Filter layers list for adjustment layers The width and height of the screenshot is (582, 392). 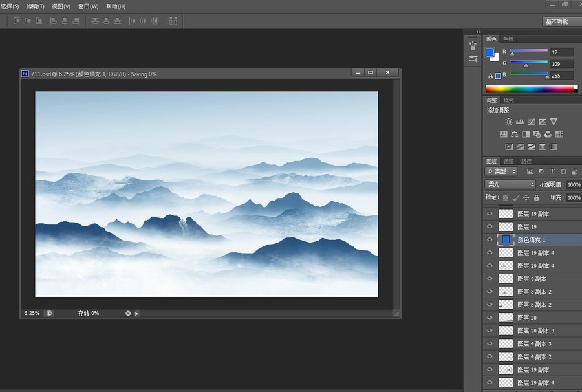point(541,171)
